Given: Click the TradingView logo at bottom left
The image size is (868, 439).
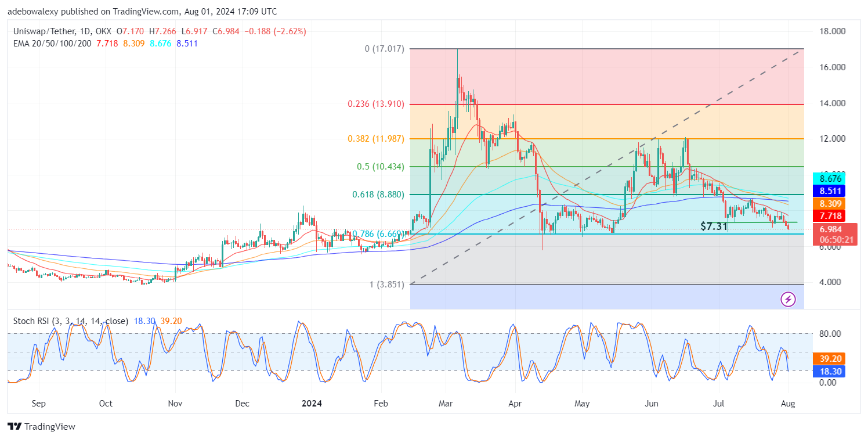Looking at the screenshot, I should (x=42, y=426).
